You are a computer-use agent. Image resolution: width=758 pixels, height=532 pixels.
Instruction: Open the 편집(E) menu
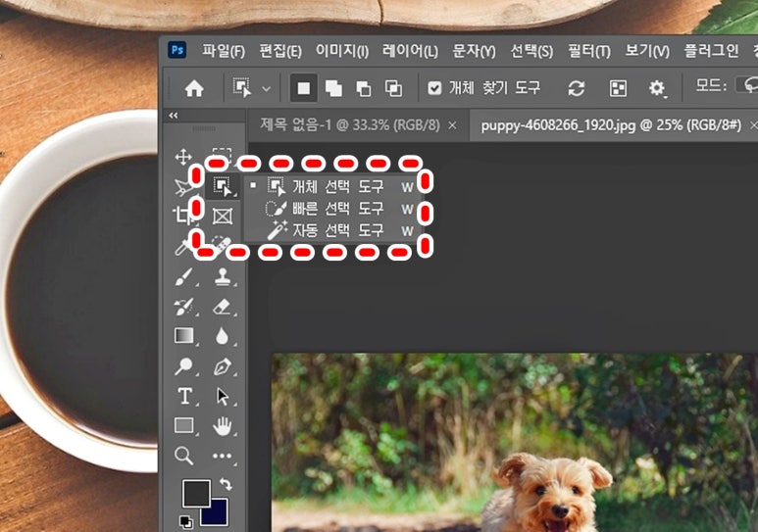[x=280, y=50]
